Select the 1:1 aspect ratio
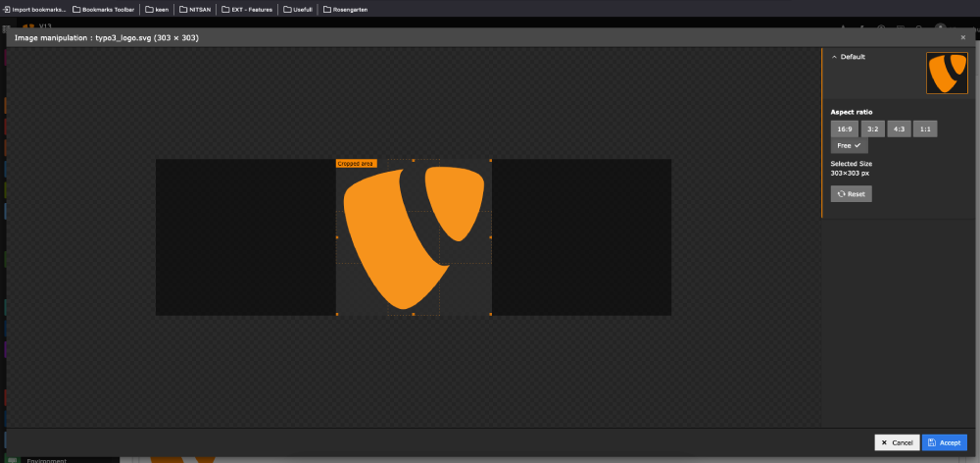 pos(925,129)
